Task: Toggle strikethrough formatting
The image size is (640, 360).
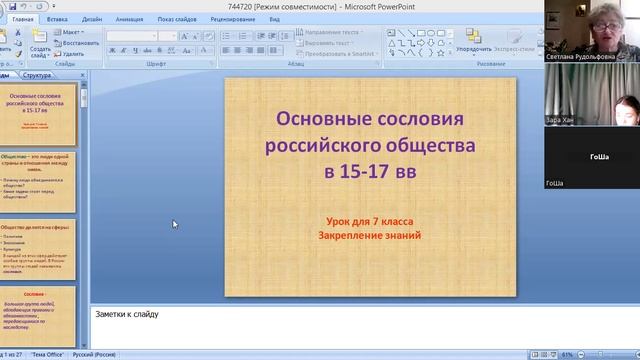Action: [x=147, y=50]
